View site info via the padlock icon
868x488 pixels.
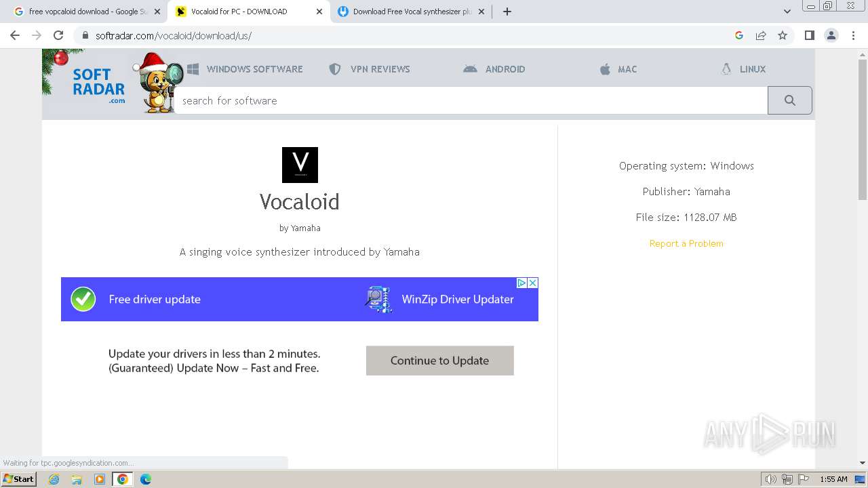(85, 35)
